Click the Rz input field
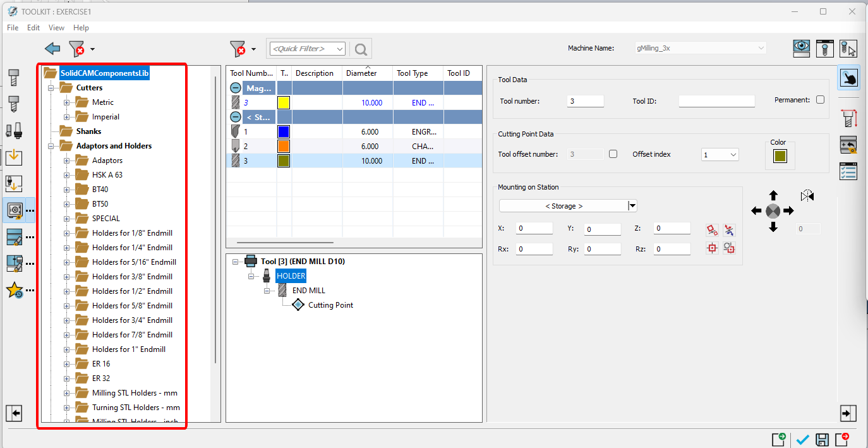Image resolution: width=868 pixels, height=448 pixels. click(672, 249)
